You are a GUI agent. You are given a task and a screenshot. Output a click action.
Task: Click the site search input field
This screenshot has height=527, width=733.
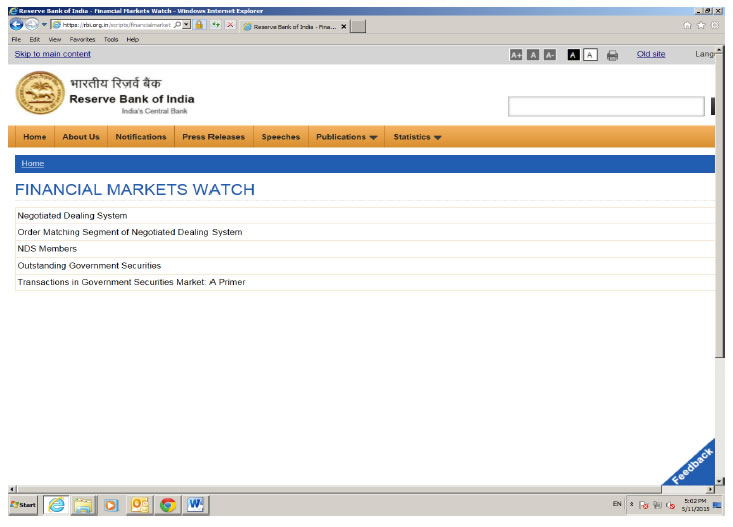[606, 106]
